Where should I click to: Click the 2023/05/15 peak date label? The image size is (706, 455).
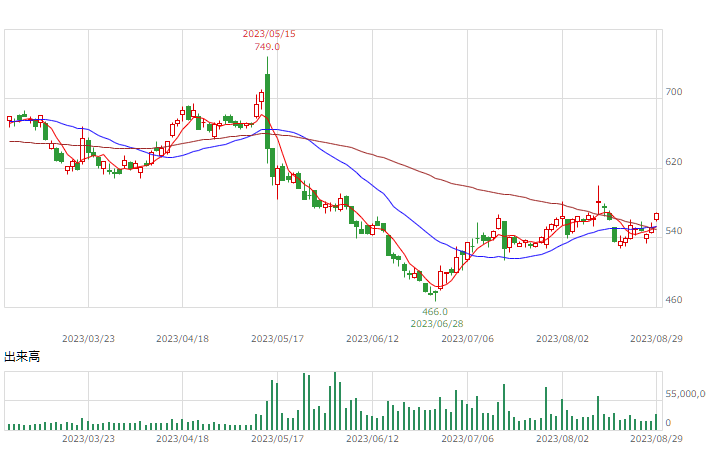[x=269, y=34]
